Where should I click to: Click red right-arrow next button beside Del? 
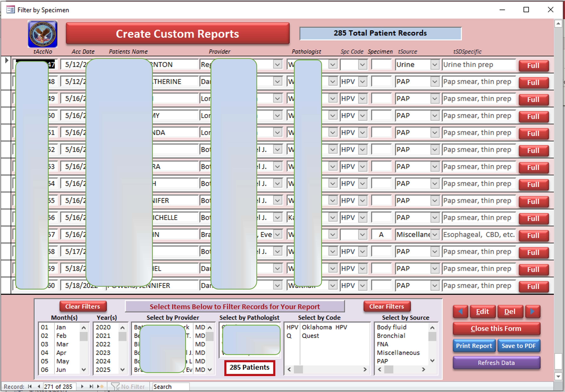pyautogui.click(x=533, y=311)
